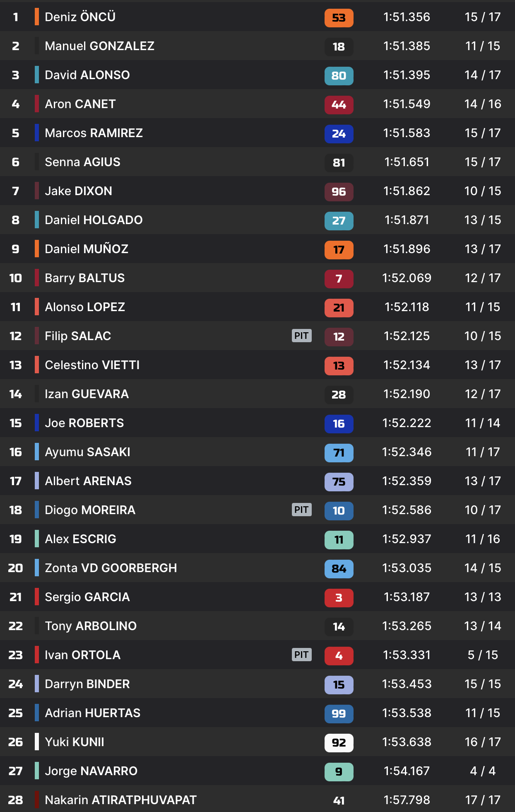Click position number 10 for Barry BALTUS
The height and width of the screenshot is (812, 515).
pyautogui.click(x=16, y=278)
